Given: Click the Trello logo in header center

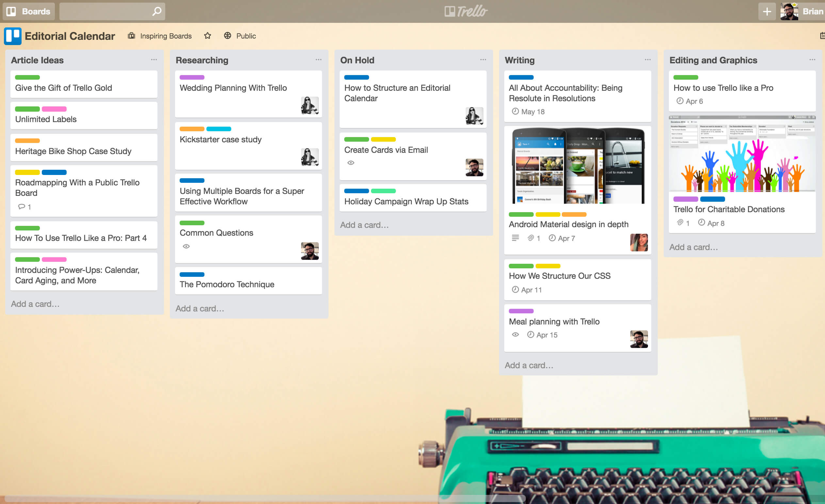Looking at the screenshot, I should coord(466,11).
